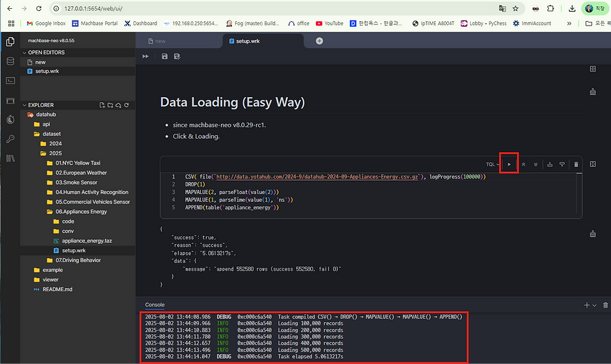Clear the console with trash icon
Viewport: 611px width, 364px height.
605,305
